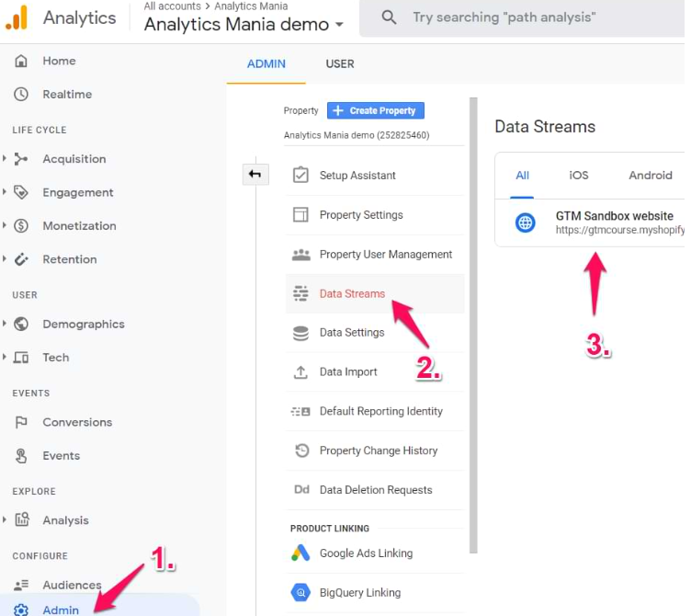
Task: Open BigQuery Linking item
Action: tap(375, 593)
